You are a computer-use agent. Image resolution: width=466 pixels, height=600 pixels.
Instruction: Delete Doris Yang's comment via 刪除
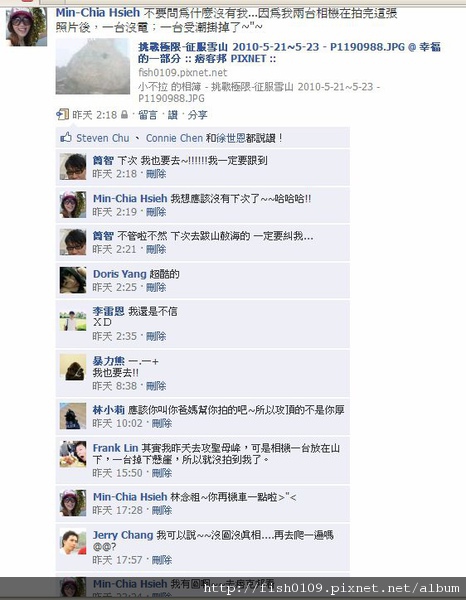pos(156,287)
